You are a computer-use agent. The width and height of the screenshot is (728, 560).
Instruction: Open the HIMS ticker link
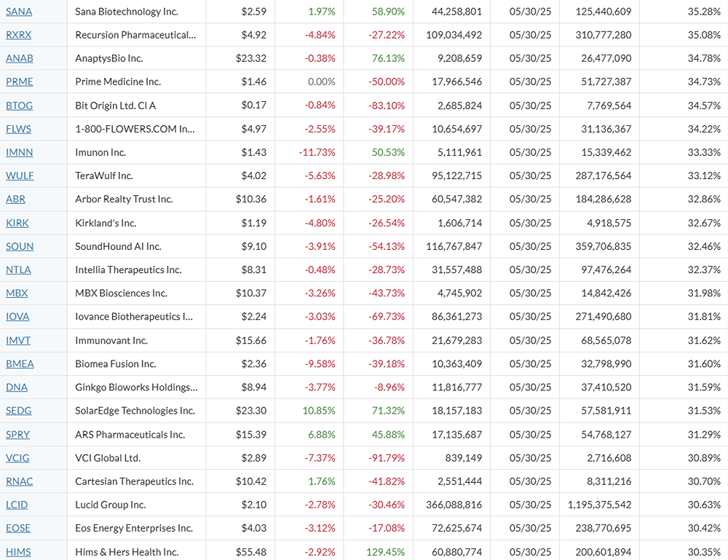tap(19, 551)
